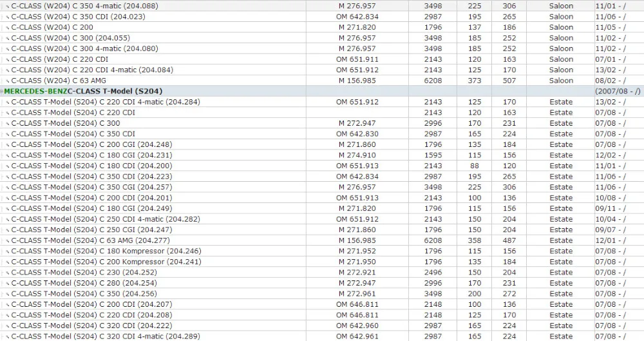Click engine code M 271.950
Screen dimensions: 644x341
tap(357, 262)
